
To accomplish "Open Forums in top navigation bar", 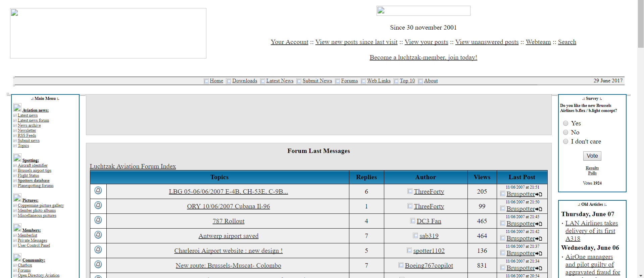I will [x=349, y=81].
